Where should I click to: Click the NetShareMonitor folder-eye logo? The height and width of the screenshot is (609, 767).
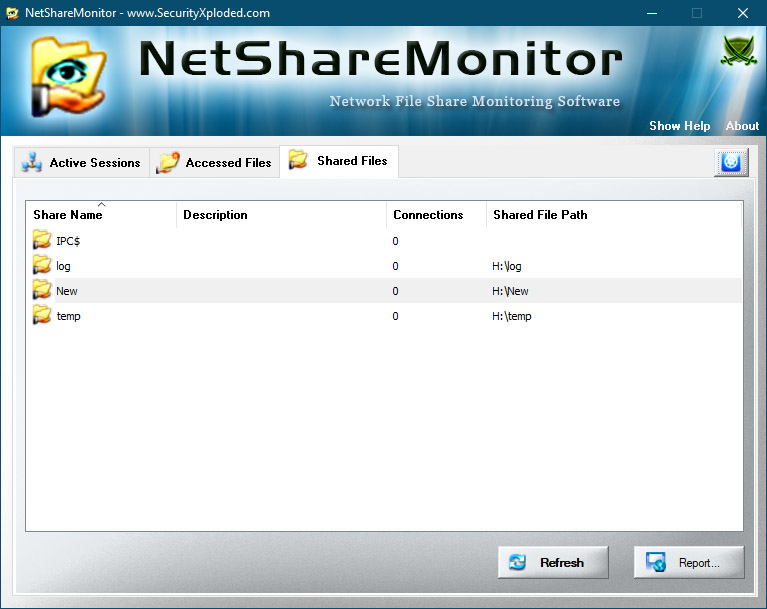point(68,77)
